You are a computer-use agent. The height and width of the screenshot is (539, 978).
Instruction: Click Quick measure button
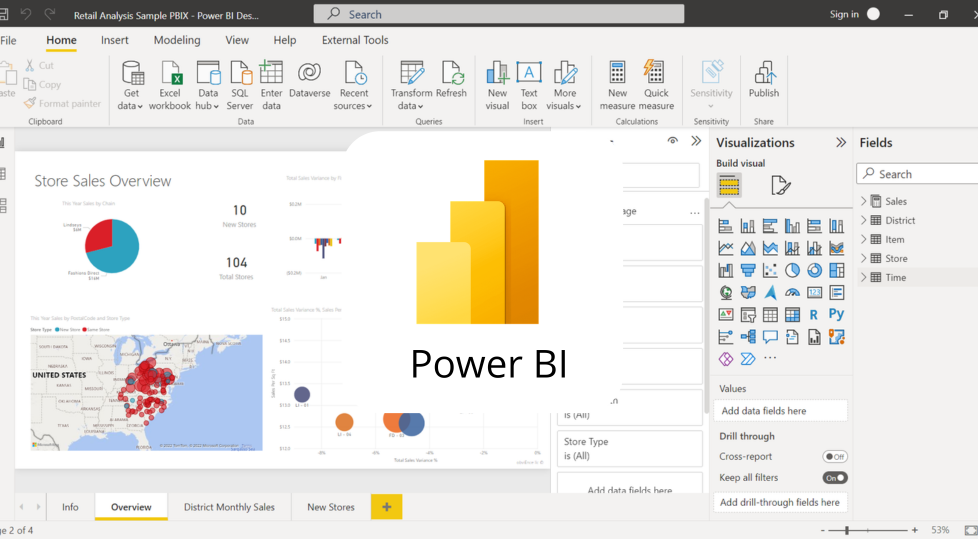point(656,86)
